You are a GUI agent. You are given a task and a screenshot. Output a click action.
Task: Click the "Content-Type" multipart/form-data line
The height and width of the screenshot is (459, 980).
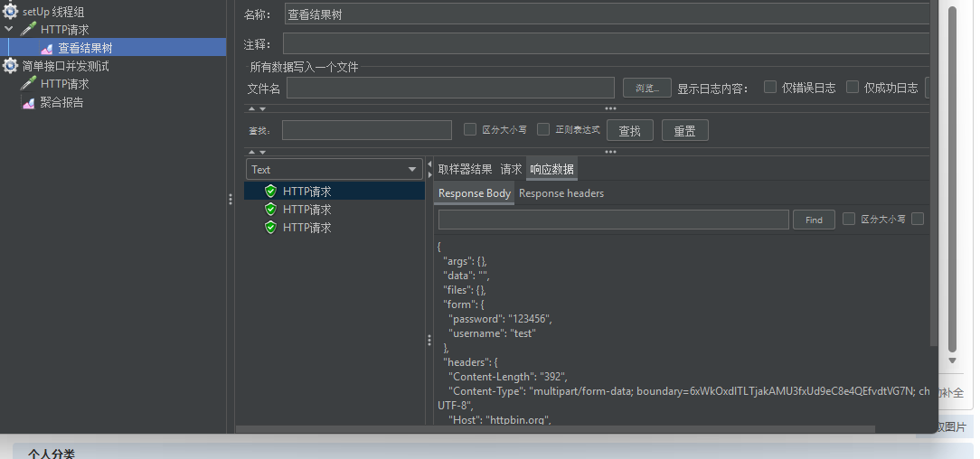[x=689, y=391]
